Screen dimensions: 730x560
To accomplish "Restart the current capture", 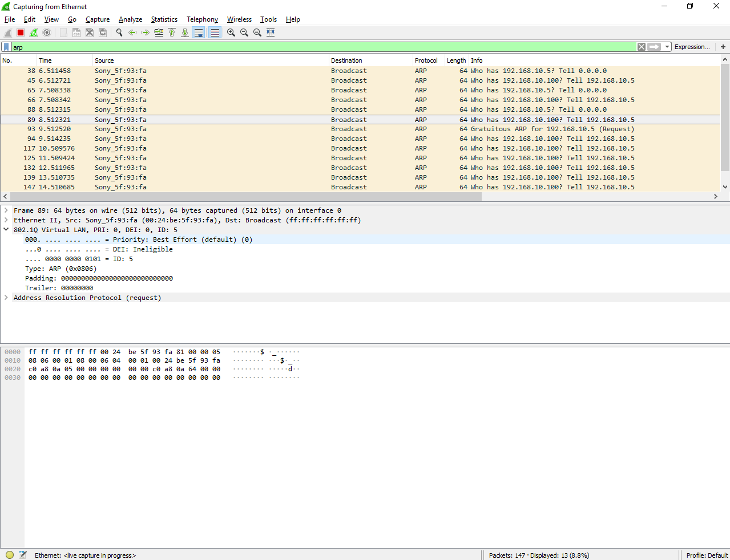I will tap(34, 33).
